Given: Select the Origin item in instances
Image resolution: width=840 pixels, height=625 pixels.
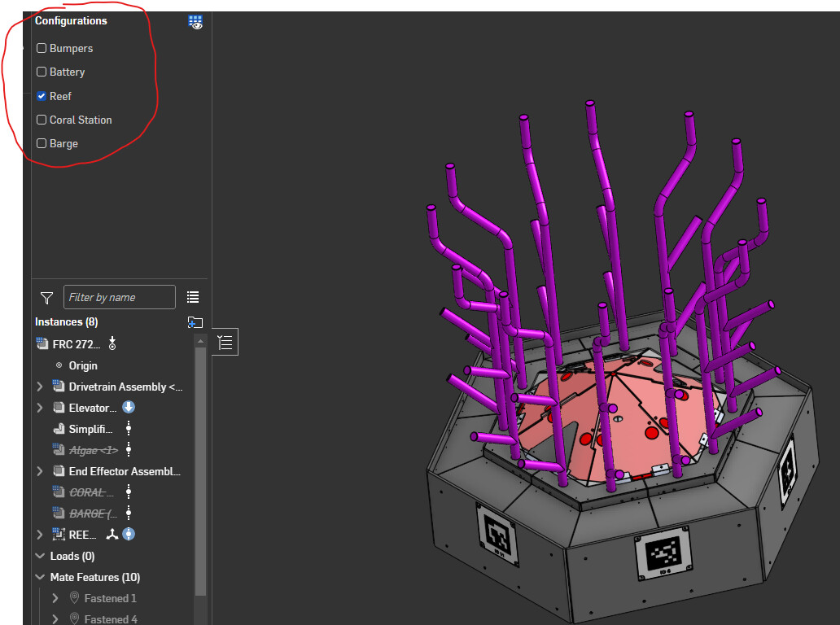Looking at the screenshot, I should click(83, 365).
